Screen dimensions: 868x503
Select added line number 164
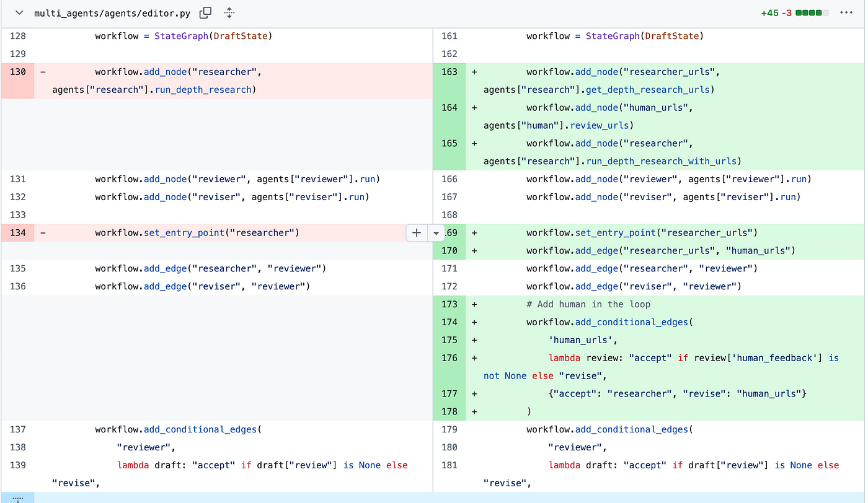[449, 108]
